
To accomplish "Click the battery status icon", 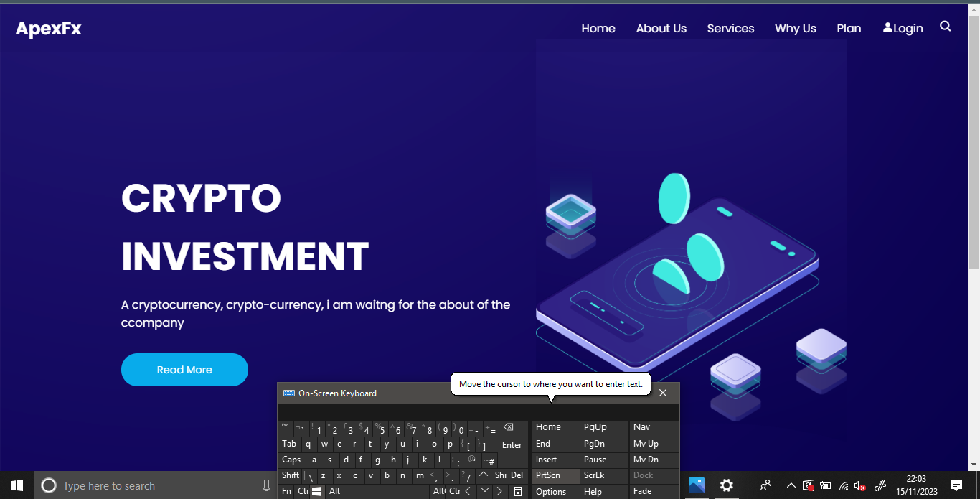I will click(825, 485).
